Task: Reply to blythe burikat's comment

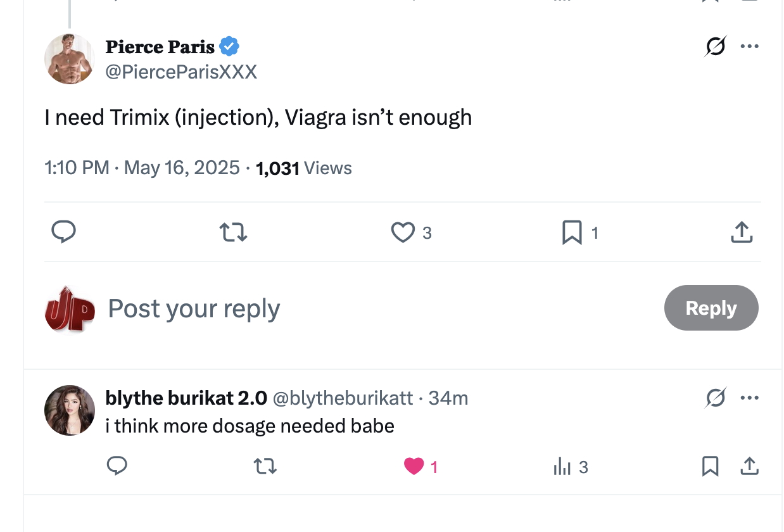Action: 117,467
